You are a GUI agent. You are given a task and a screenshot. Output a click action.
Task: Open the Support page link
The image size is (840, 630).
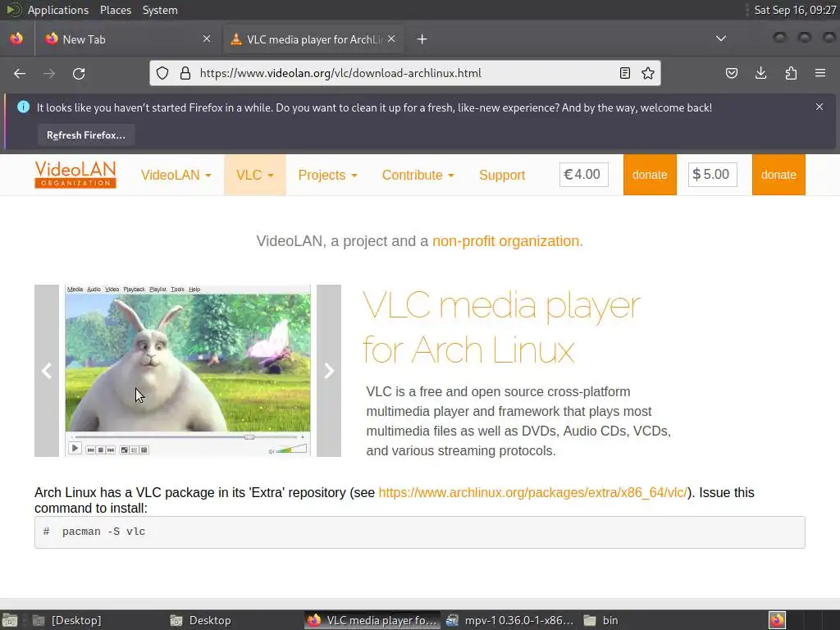click(502, 176)
